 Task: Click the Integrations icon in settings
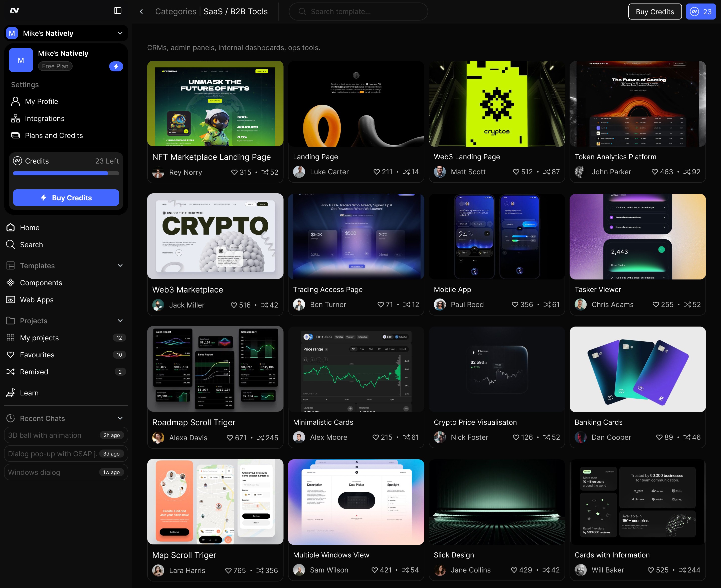click(15, 118)
